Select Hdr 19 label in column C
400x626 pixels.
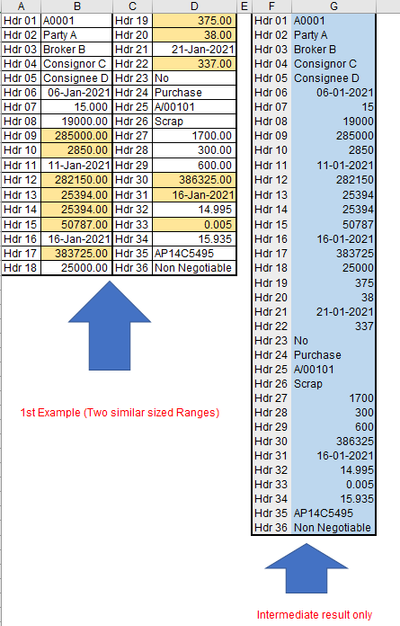(133, 21)
